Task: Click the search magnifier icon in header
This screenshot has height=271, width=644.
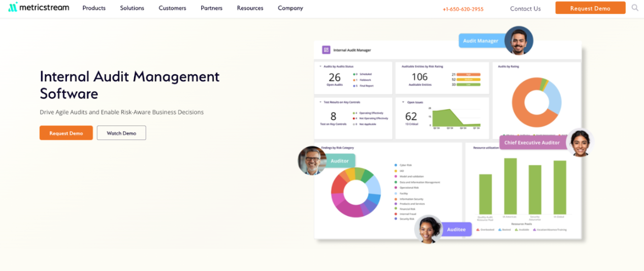Action: 635,8
